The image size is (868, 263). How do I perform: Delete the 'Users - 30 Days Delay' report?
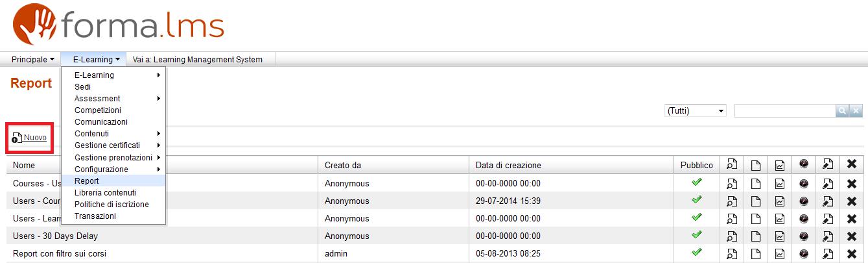852,236
